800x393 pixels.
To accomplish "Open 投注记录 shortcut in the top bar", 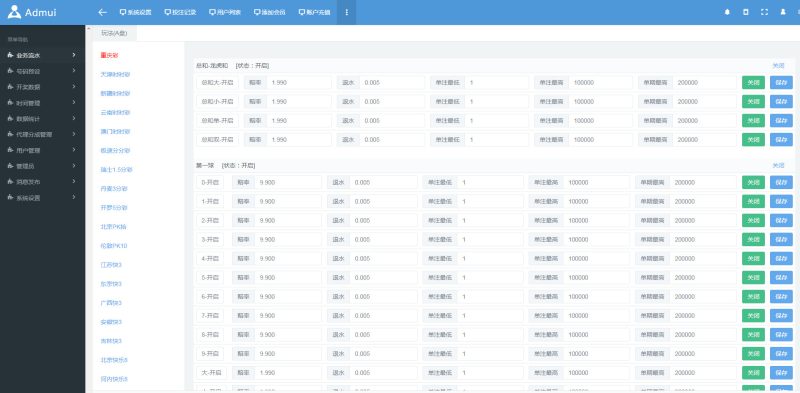I will 181,12.
